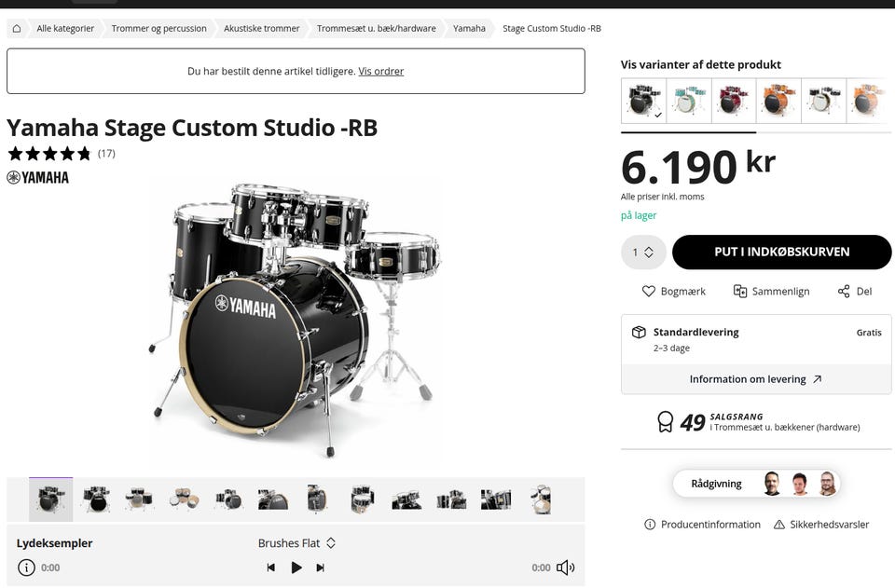Image resolution: width=895 pixels, height=588 pixels.
Task: Bookmark product with the heart icon
Action: (x=649, y=292)
